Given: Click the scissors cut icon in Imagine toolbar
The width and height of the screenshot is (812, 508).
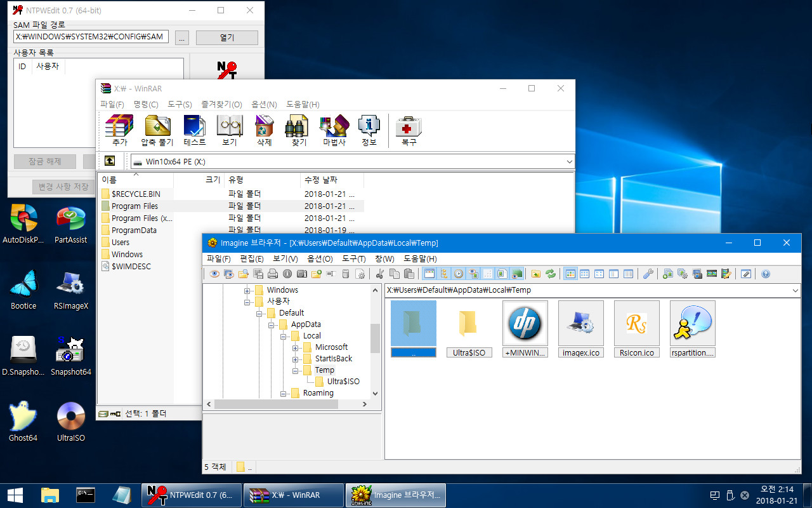Looking at the screenshot, I should coord(380,274).
